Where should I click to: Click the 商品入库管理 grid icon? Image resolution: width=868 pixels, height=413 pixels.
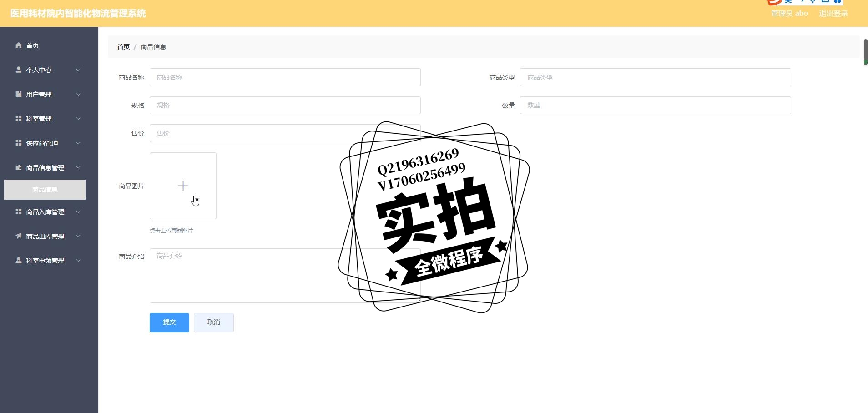(x=19, y=212)
